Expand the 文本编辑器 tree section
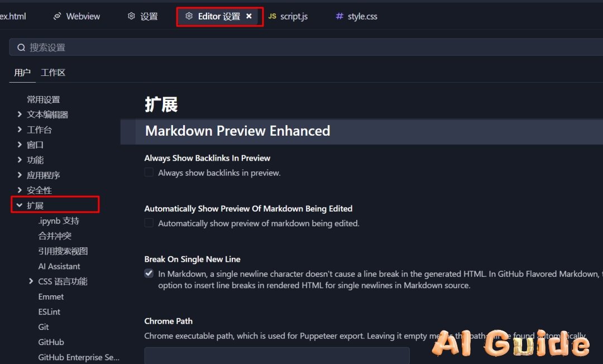Image resolution: width=603 pixels, height=364 pixels. [x=20, y=114]
